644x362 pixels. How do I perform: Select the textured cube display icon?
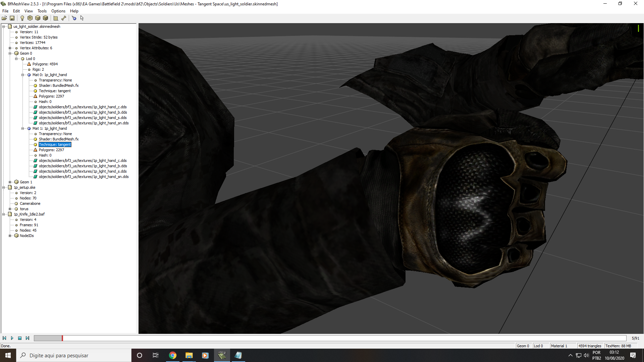(x=46, y=18)
